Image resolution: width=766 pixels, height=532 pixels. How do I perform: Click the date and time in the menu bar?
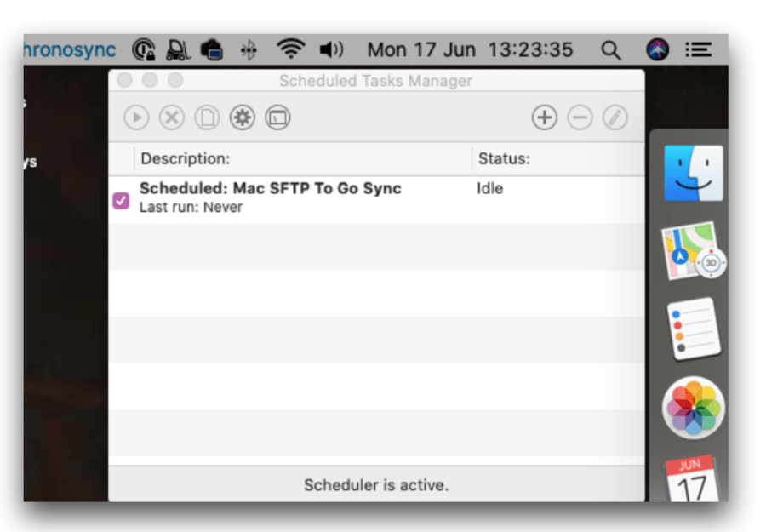[x=470, y=49]
